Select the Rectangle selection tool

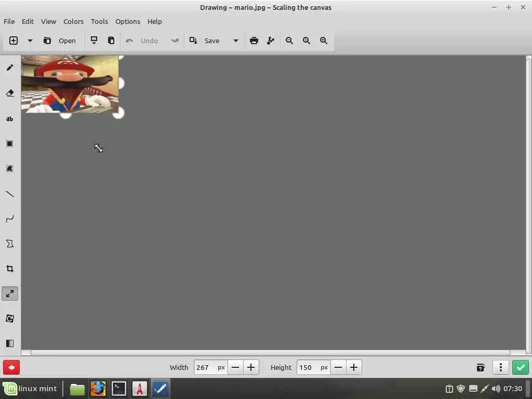point(10,143)
